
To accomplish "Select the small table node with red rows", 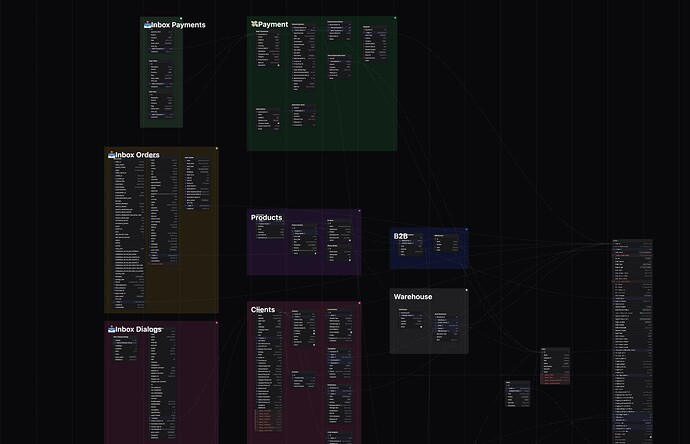I will coord(555,366).
